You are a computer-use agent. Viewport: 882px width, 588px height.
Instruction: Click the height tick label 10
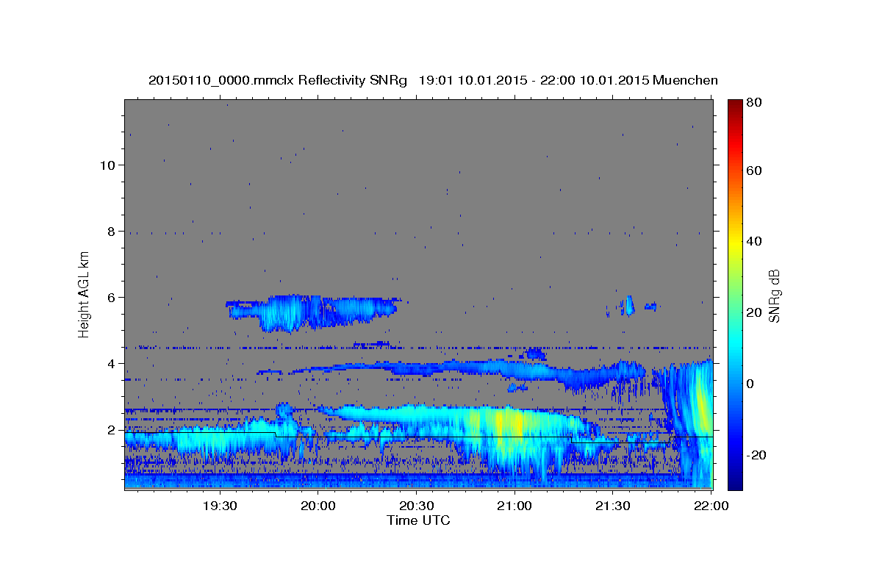pyautogui.click(x=107, y=165)
